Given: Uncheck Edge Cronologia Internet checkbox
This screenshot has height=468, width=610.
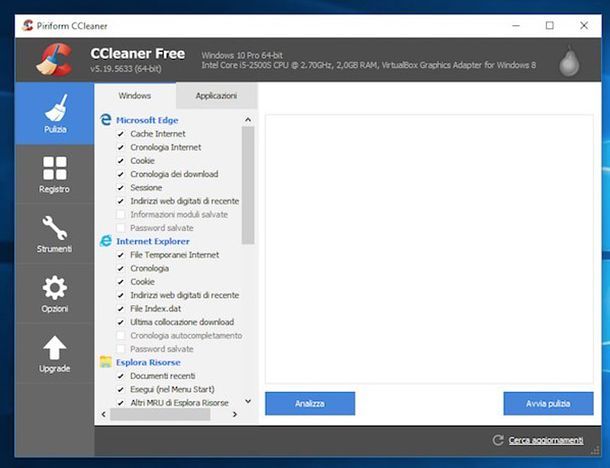Looking at the screenshot, I should tap(121, 147).
